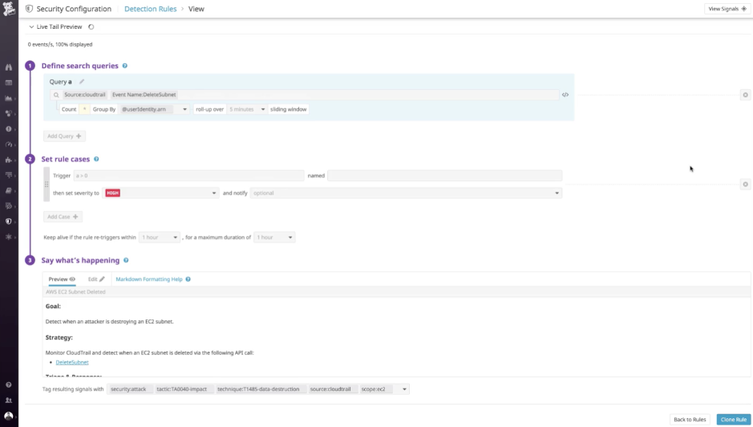Open the Datadog logo home
Screen dimensions: 753x427
[x=9, y=9]
